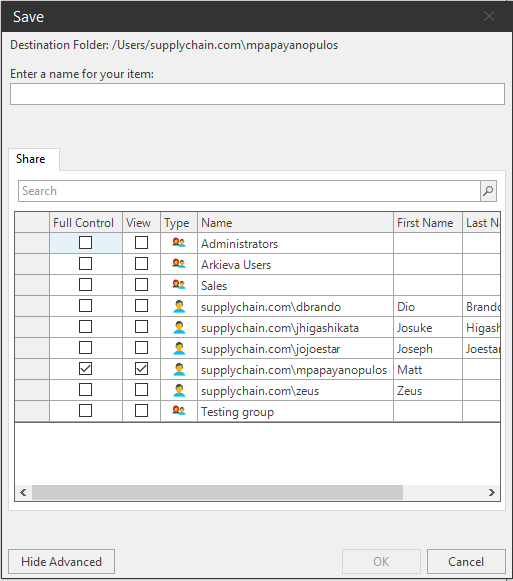The width and height of the screenshot is (513, 581).
Task: Click the first name cell Matt
Action: [428, 369]
